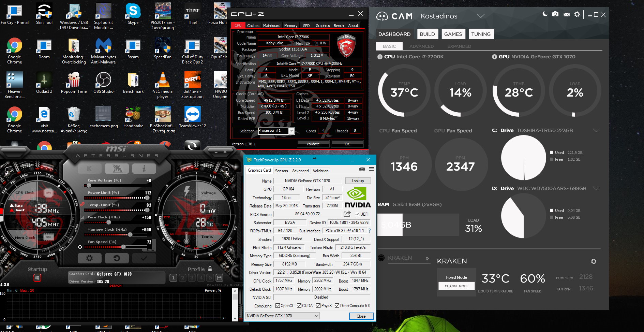
Task: Open Kostadinos profile dropdown in CAM
Action: tap(481, 16)
